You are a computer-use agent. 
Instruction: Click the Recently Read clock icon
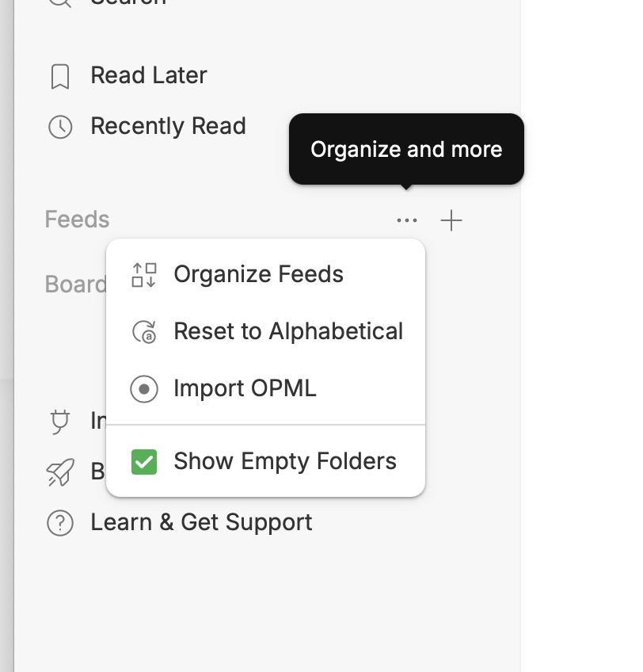60,127
